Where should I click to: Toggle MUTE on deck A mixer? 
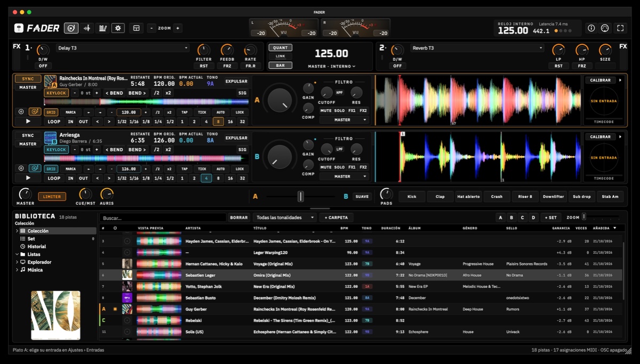[x=326, y=111]
